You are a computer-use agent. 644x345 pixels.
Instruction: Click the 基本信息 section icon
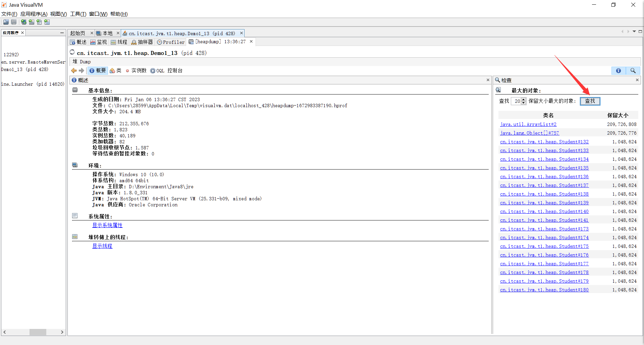click(x=75, y=90)
